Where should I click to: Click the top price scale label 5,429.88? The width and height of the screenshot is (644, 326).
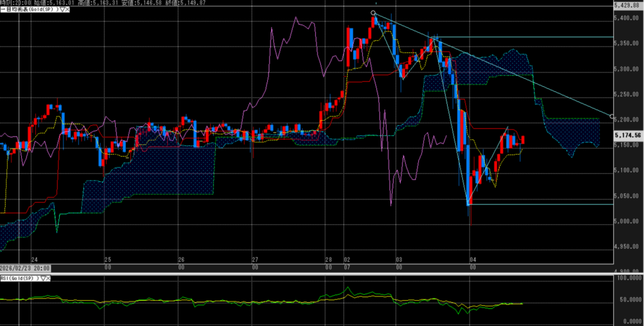(x=628, y=6)
